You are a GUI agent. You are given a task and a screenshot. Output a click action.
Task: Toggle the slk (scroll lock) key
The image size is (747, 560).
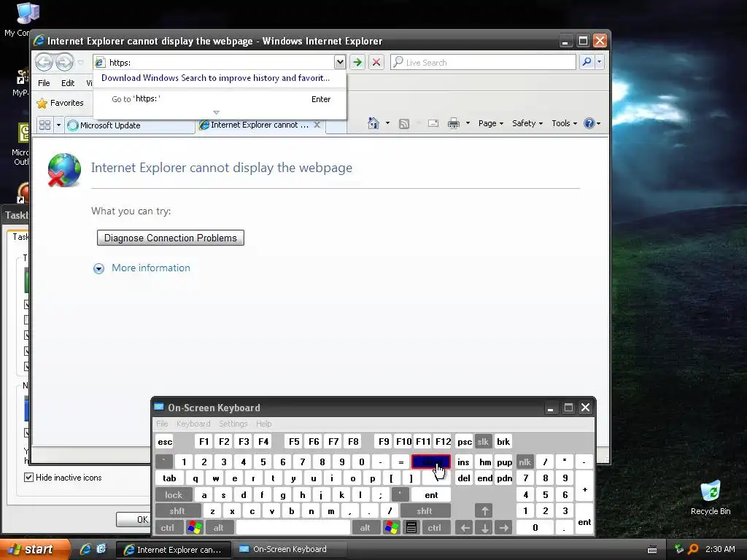[483, 442]
